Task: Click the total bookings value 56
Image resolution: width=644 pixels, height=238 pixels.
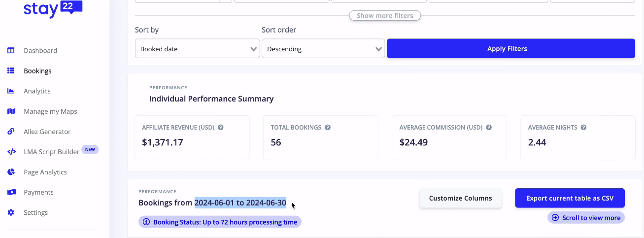Action: 276,142
